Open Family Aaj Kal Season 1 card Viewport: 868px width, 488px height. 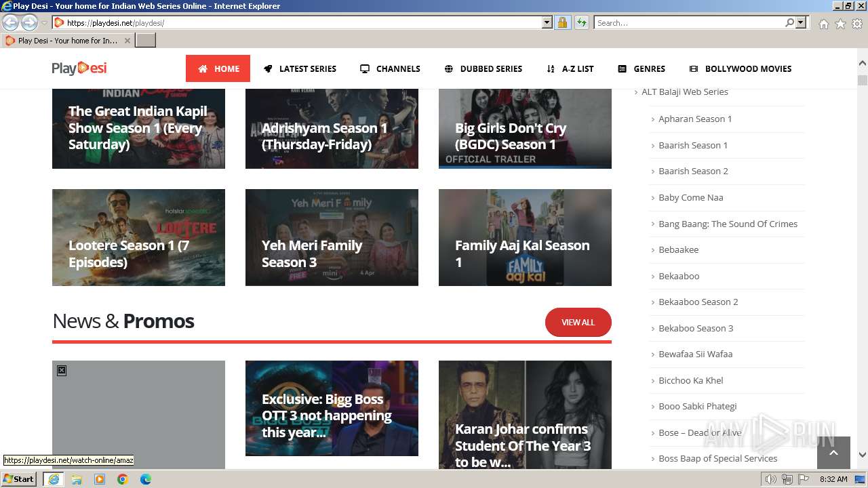pos(525,237)
